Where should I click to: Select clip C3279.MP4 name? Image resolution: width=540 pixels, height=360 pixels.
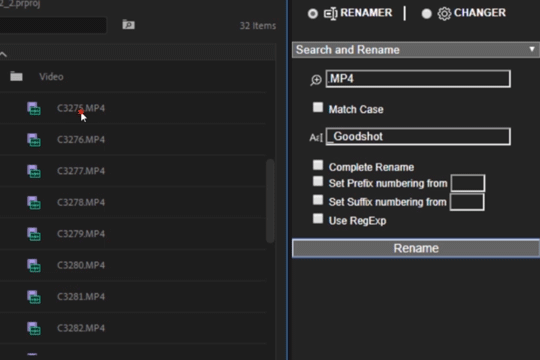click(x=81, y=234)
